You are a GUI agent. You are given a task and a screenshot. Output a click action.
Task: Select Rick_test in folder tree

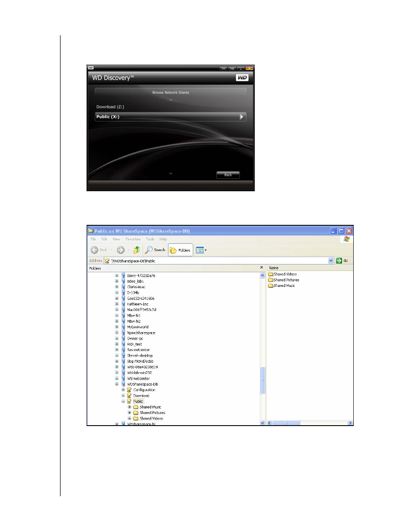pyautogui.click(x=134, y=344)
